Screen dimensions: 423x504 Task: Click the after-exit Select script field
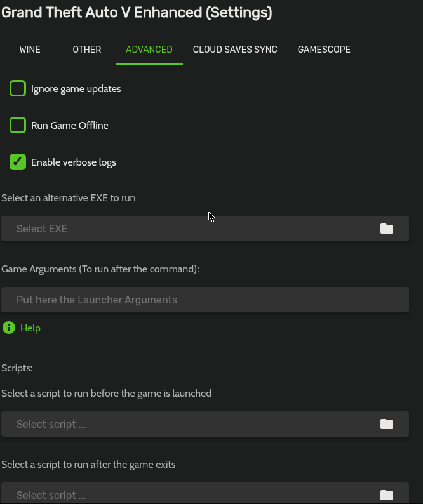point(205,493)
